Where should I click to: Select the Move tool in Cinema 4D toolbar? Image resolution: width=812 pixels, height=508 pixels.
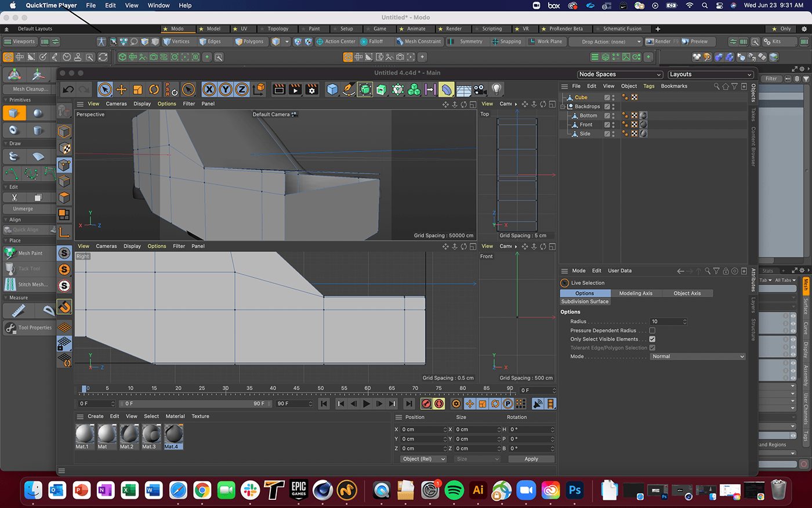tap(121, 89)
